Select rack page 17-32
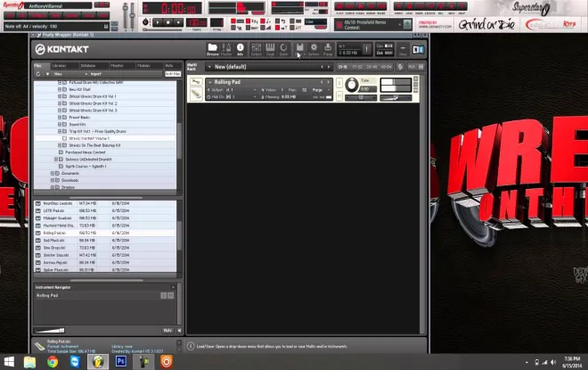The image size is (588, 370). click(x=357, y=67)
